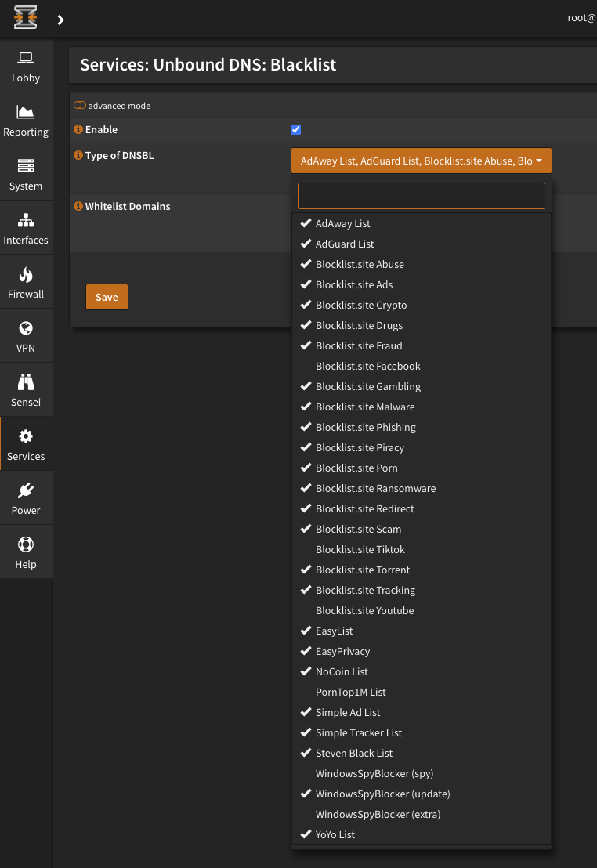This screenshot has height=868, width=597.
Task: Toggle advanced mode switch
Action: tap(80, 106)
